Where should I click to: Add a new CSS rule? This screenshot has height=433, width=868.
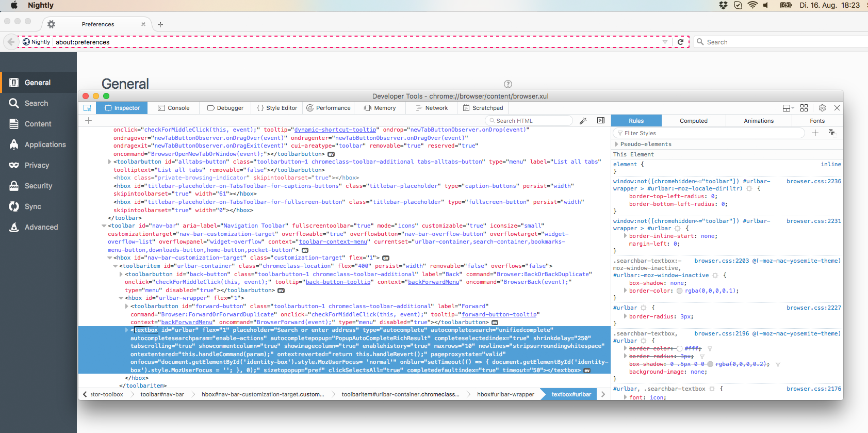(815, 133)
